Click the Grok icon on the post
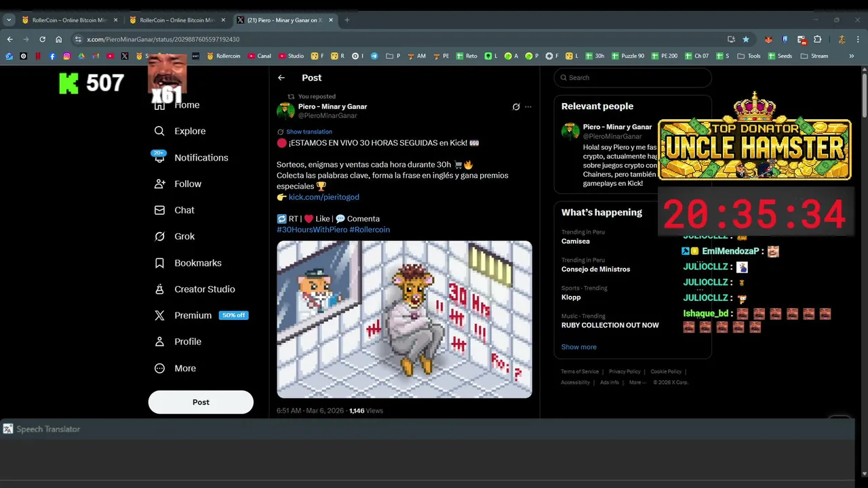Image resolution: width=868 pixels, height=488 pixels. click(x=516, y=107)
